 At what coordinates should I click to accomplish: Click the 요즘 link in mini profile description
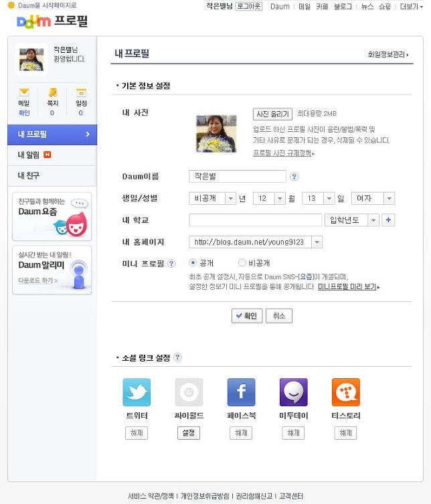coord(306,276)
